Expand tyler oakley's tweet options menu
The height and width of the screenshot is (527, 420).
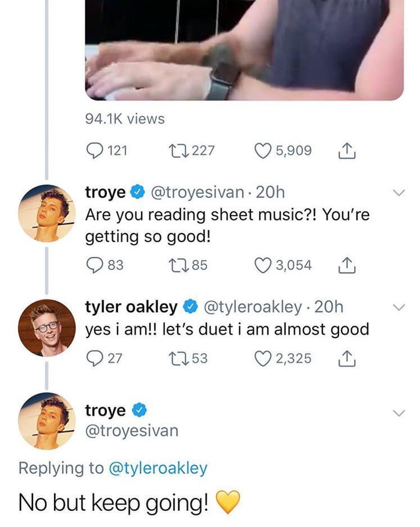pyautogui.click(x=397, y=307)
